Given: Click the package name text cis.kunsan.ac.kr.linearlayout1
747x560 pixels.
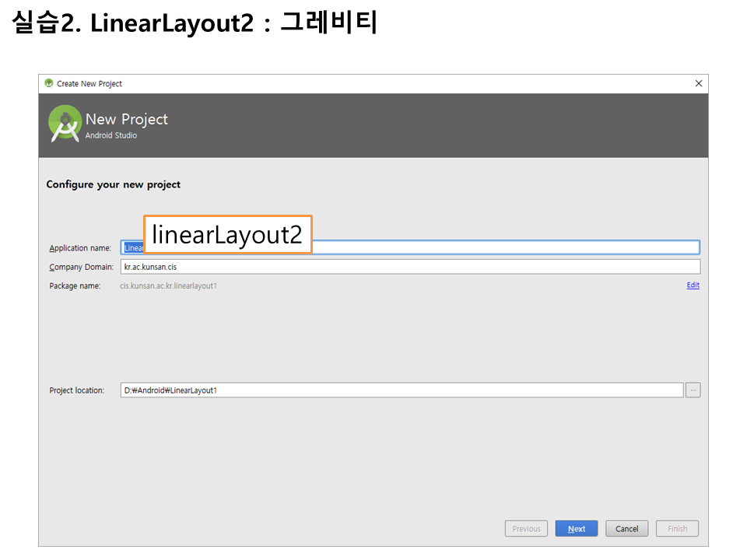Looking at the screenshot, I should [168, 285].
